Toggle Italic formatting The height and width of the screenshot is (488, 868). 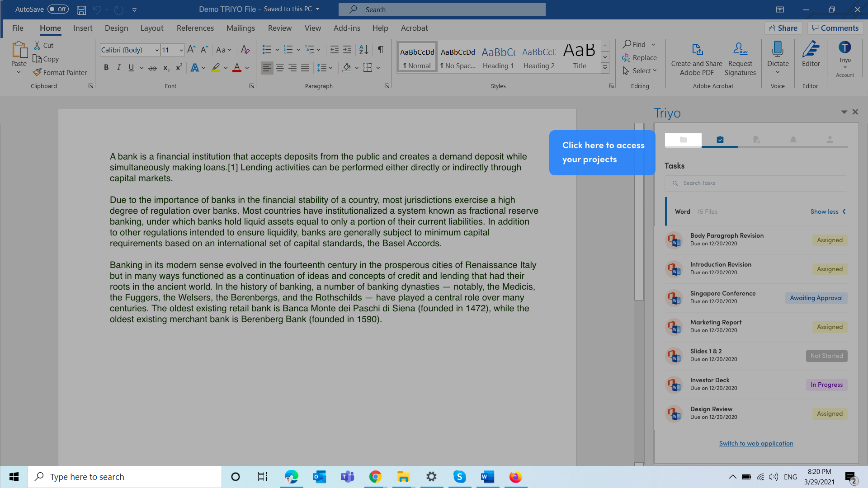point(118,68)
